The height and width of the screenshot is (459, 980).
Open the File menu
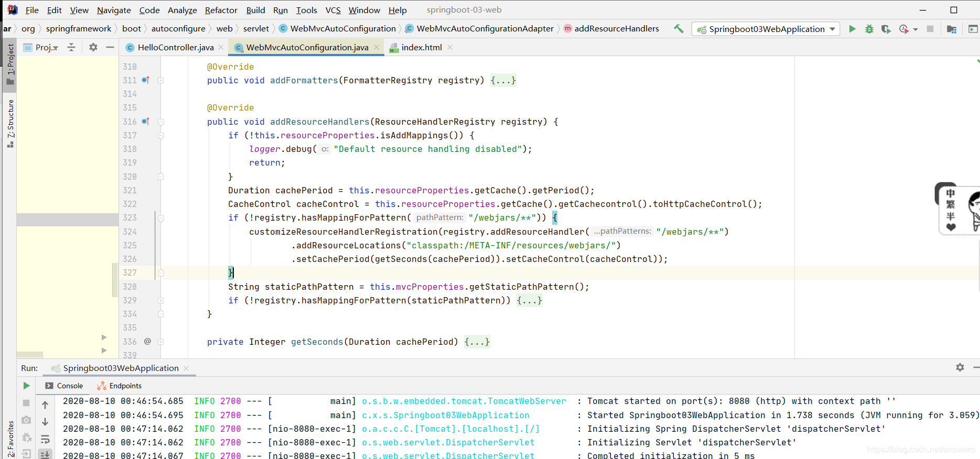click(32, 10)
